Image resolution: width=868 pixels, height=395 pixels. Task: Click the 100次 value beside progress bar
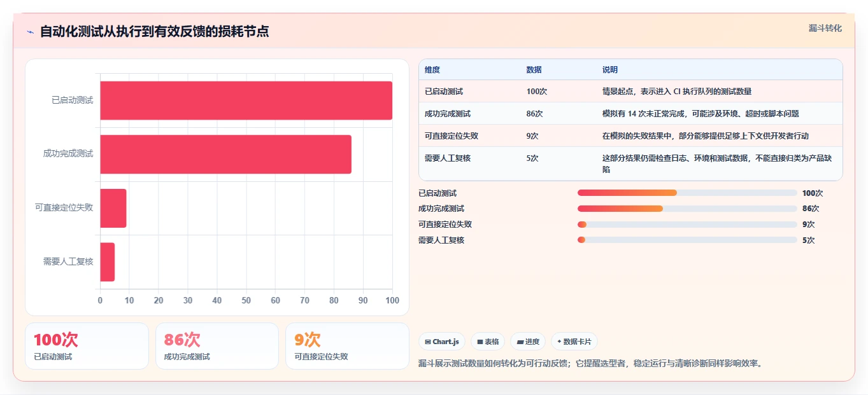click(813, 193)
